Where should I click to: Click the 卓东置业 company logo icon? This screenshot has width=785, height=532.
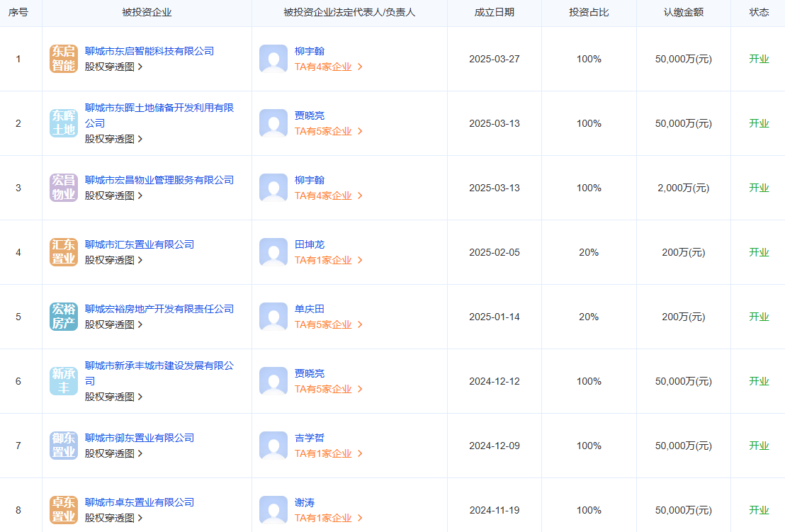[x=64, y=510]
